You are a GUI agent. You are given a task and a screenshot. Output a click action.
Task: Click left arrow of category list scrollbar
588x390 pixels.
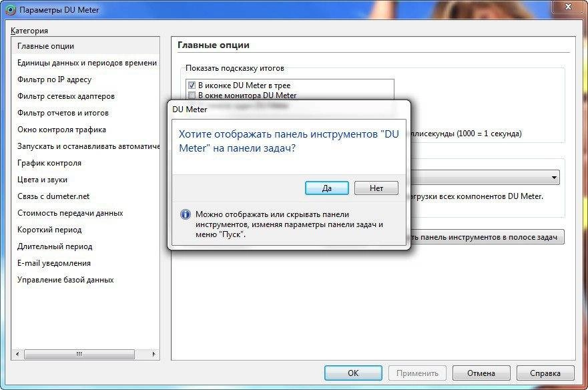(x=17, y=354)
